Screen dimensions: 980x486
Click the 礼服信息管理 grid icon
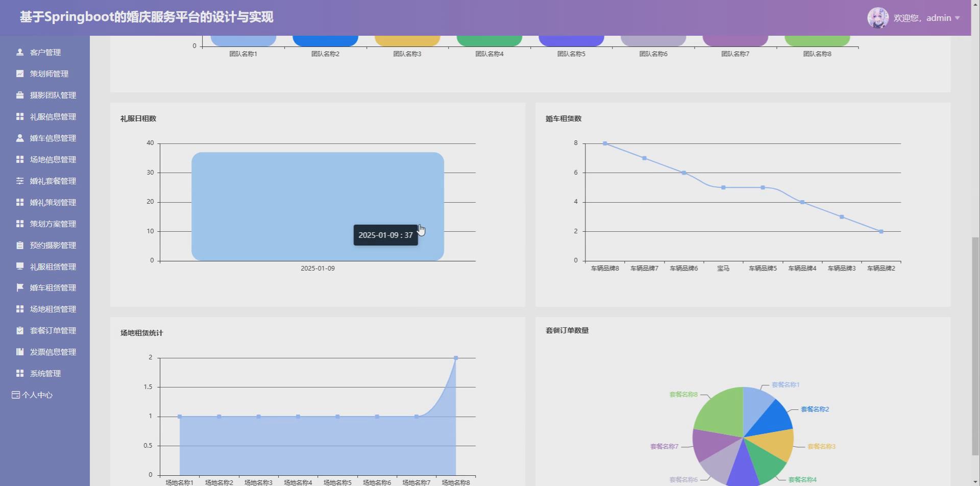point(20,116)
